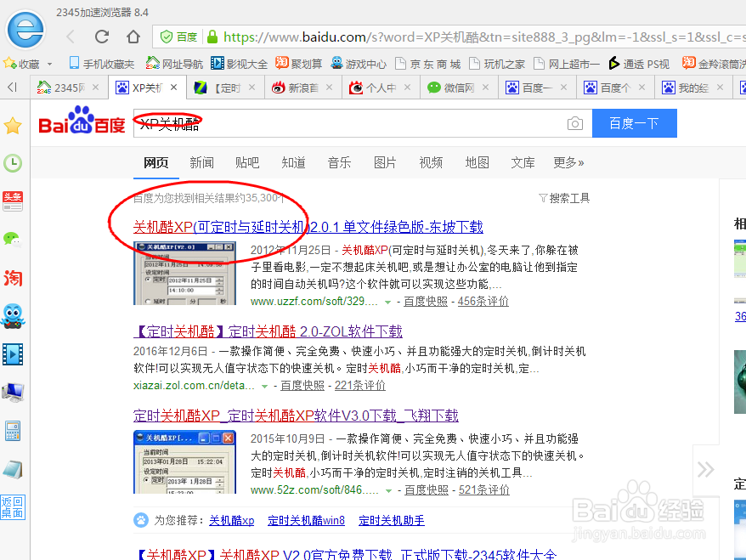Open 搜索工具 filter
746x560 pixels.
(x=564, y=198)
